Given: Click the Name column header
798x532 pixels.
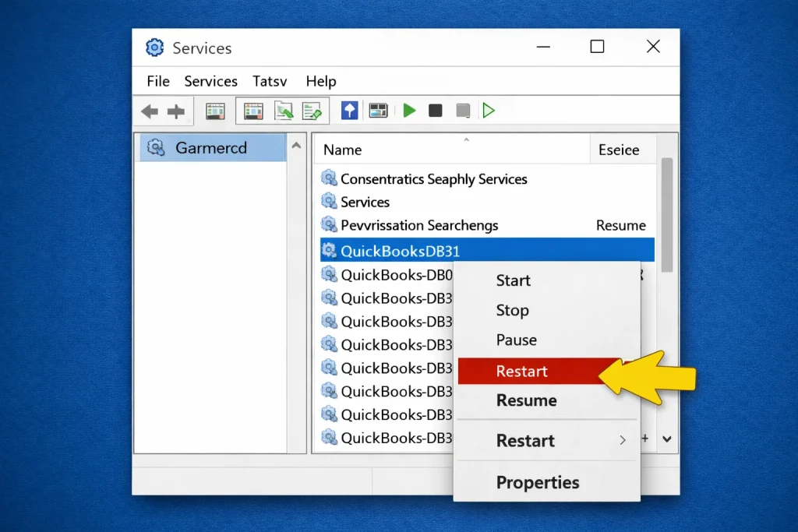Looking at the screenshot, I should [451, 150].
